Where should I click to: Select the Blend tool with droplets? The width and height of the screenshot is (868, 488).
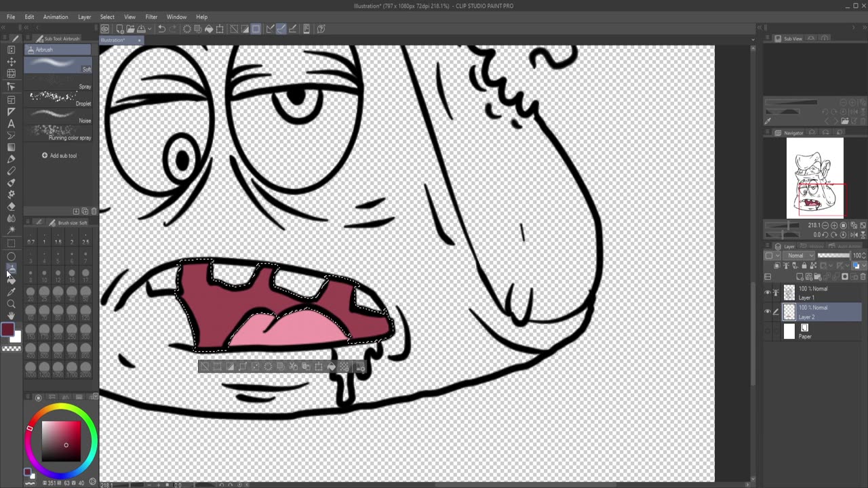point(12,218)
